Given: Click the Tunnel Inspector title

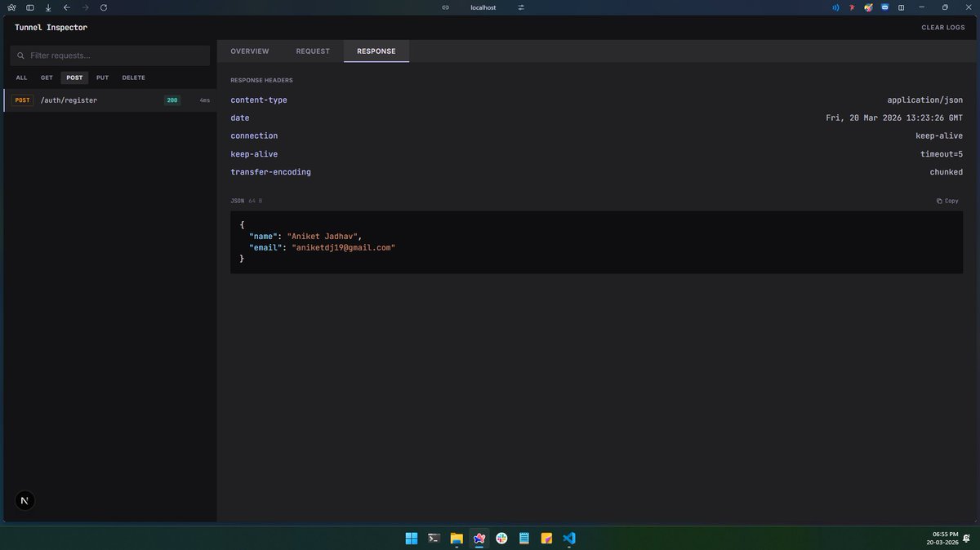Looking at the screenshot, I should point(51,28).
